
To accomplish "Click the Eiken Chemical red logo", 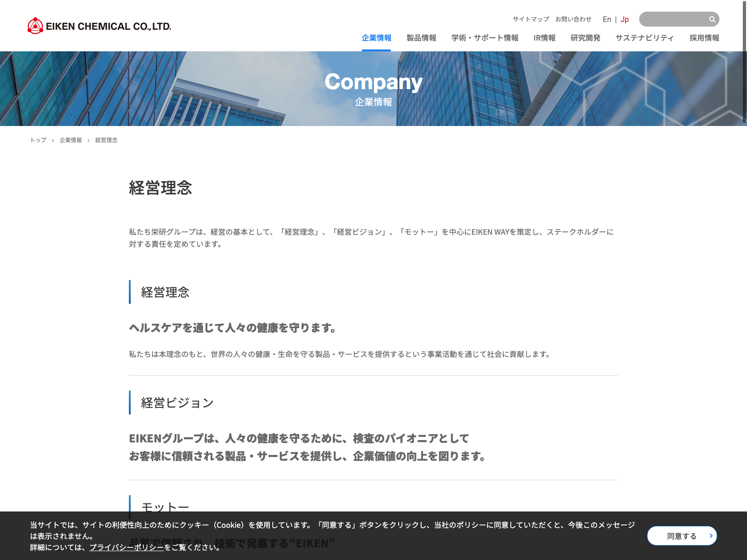I will pyautogui.click(x=35, y=26).
